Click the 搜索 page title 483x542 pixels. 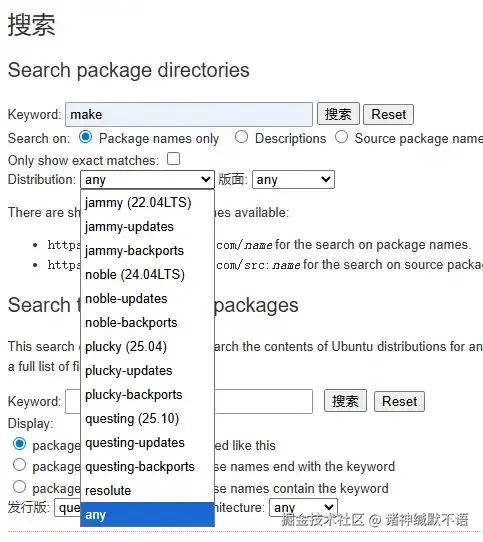coord(31,25)
